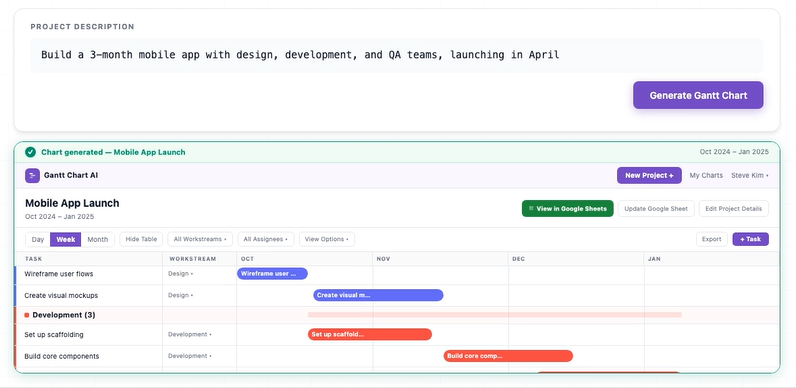
Task: Switch to Day view
Action: 38,239
